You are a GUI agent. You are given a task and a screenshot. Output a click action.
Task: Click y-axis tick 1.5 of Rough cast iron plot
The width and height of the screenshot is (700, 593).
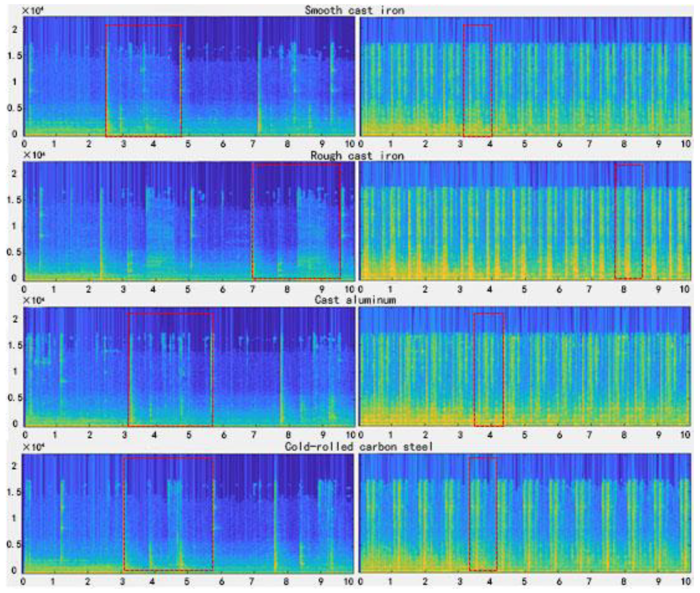pyautogui.click(x=14, y=200)
